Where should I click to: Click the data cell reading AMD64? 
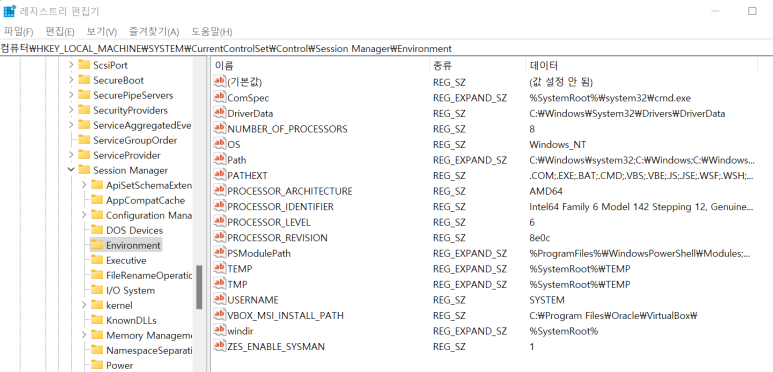tap(546, 191)
